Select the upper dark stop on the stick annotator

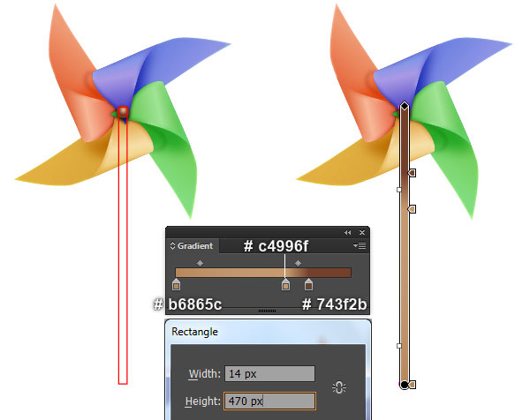tap(412, 173)
